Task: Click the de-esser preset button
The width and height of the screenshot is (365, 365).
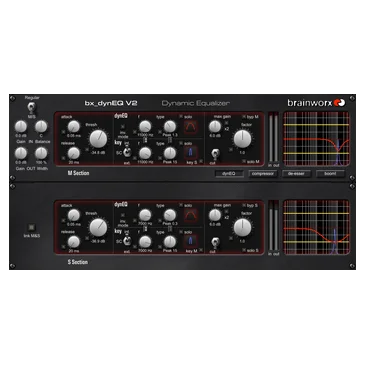Action: coord(296,174)
